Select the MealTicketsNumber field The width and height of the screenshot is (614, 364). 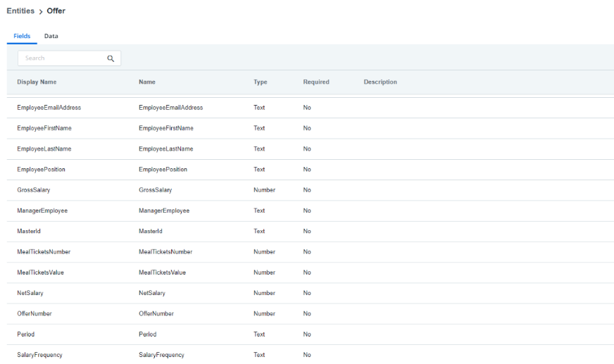[x=310, y=252]
